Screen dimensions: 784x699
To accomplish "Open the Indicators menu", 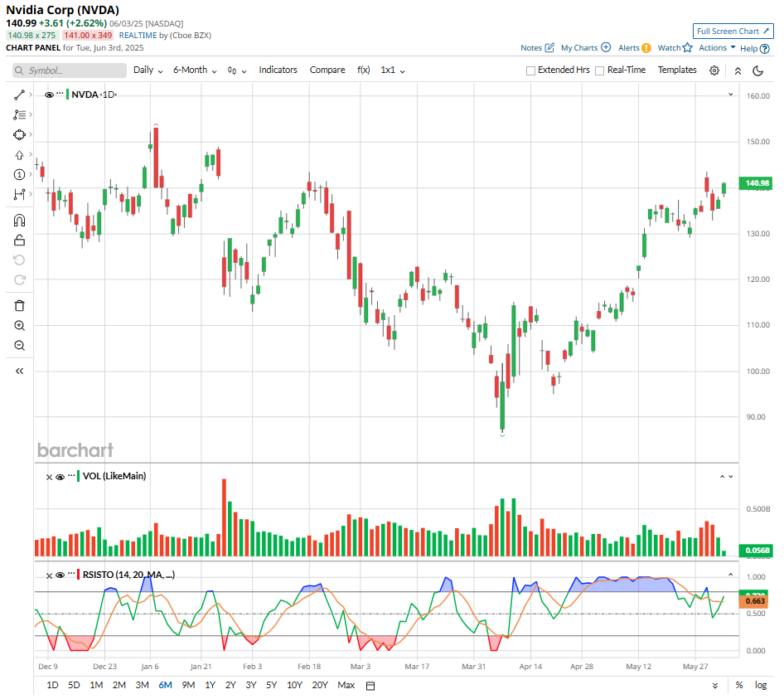I will point(278,70).
